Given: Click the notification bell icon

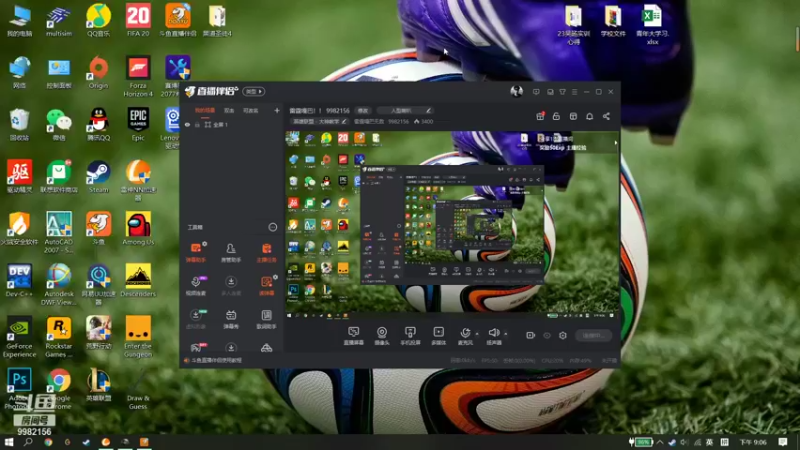Looking at the screenshot, I should pyautogui.click(x=590, y=116).
